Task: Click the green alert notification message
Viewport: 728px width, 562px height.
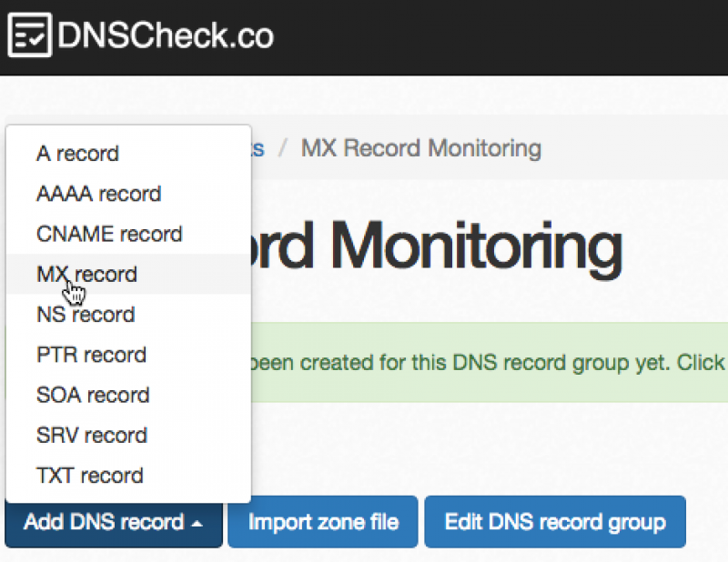Action: (x=482, y=363)
